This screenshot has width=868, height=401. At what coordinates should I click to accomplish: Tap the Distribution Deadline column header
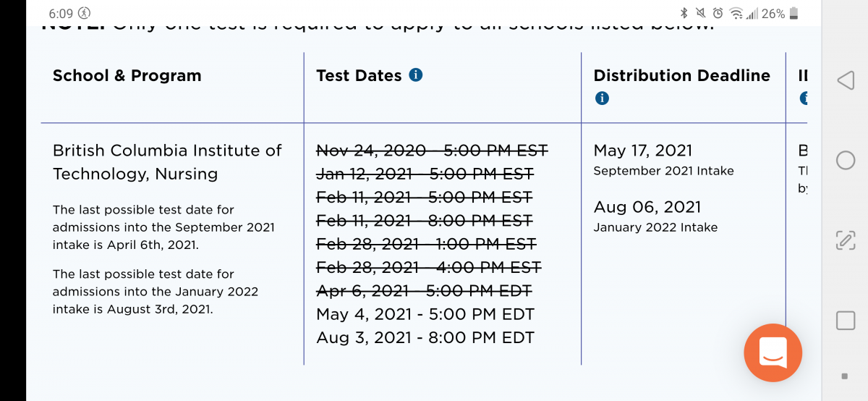tap(682, 75)
